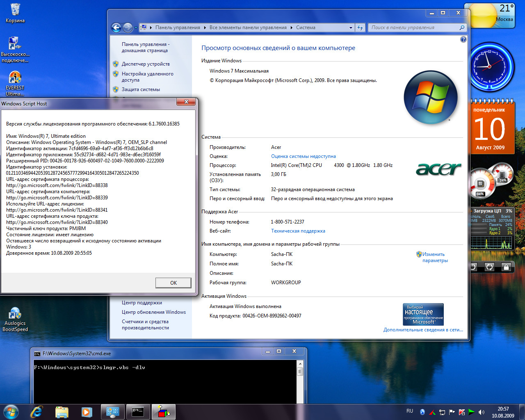Click the red-green triangle tray icon
Image resolution: width=525 pixels, height=420 pixels.
point(432,412)
